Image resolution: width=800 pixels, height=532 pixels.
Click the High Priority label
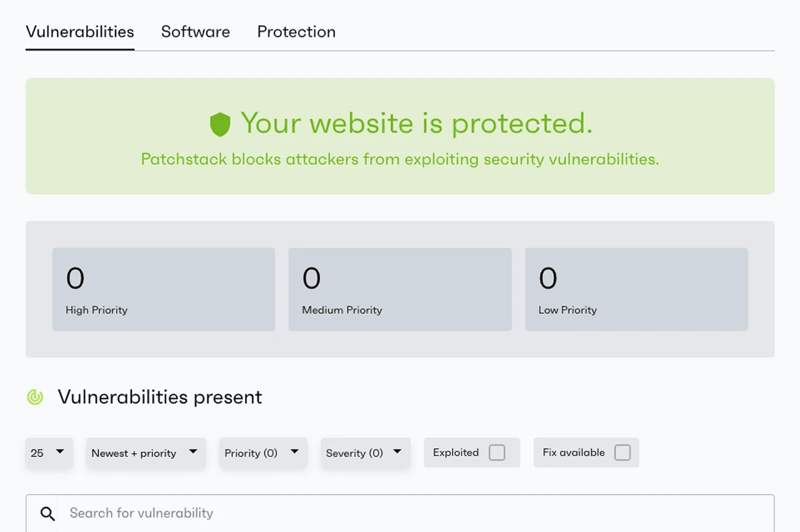click(x=96, y=310)
